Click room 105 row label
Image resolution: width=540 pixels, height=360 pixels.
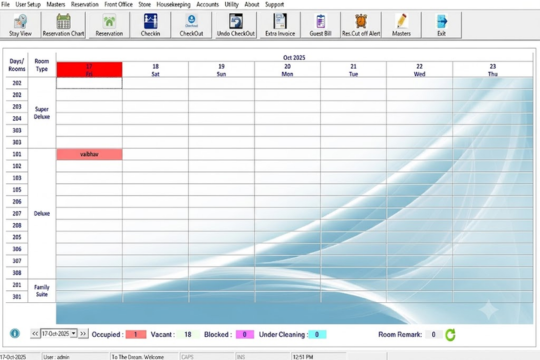(17, 190)
